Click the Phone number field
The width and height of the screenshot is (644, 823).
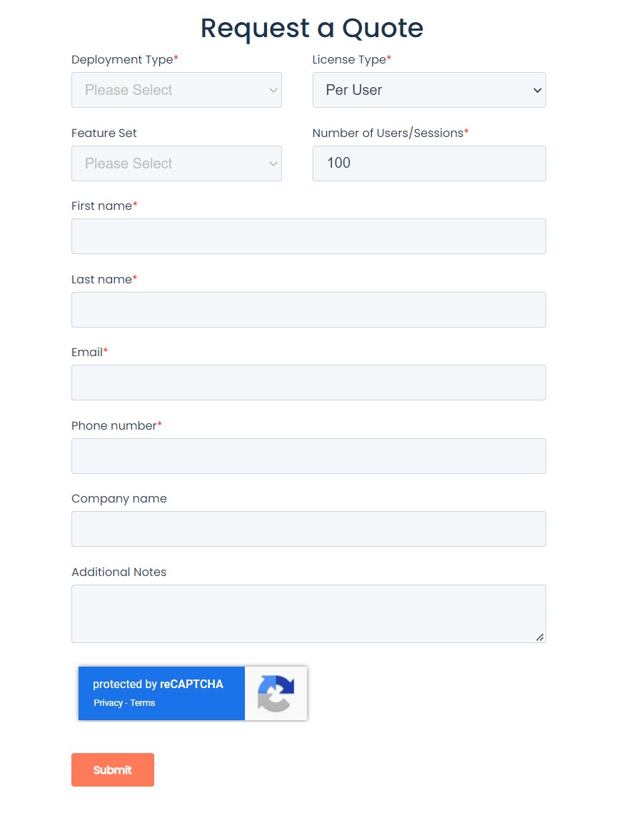click(308, 456)
